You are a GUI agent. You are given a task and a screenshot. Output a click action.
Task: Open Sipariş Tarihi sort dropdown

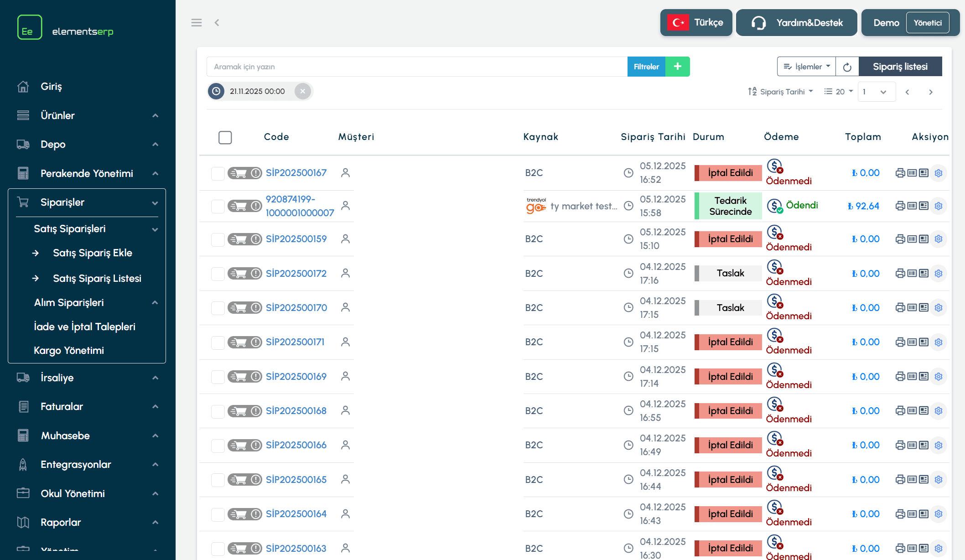click(780, 92)
